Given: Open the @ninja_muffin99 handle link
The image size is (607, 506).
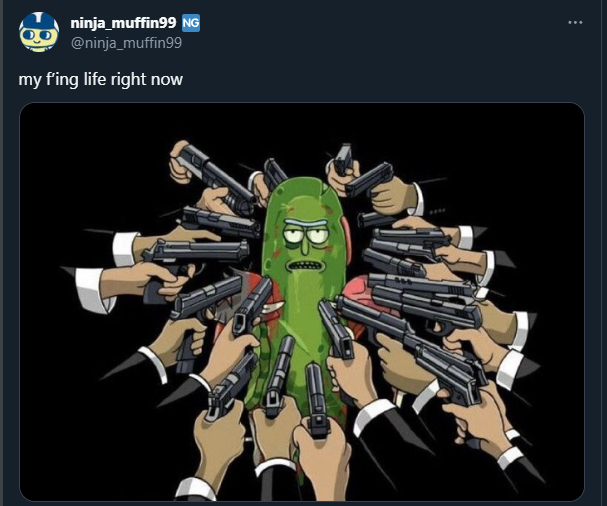Looking at the screenshot, I should tap(126, 43).
